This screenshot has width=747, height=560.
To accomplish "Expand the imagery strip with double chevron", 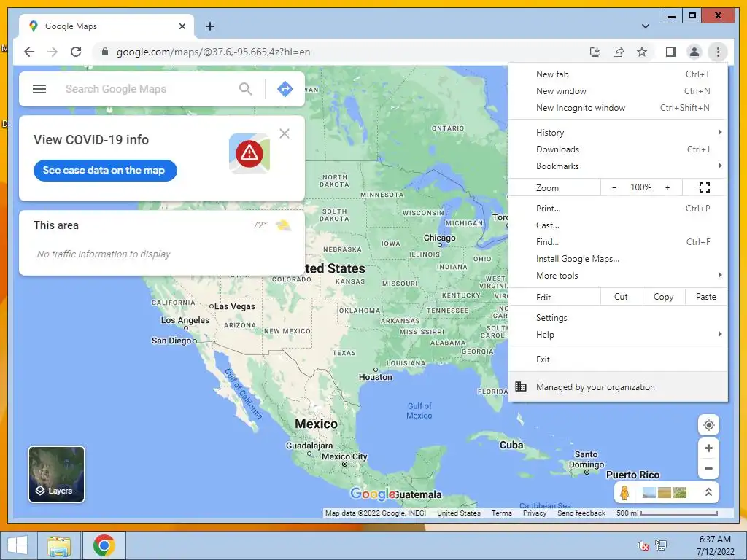I will pyautogui.click(x=708, y=492).
